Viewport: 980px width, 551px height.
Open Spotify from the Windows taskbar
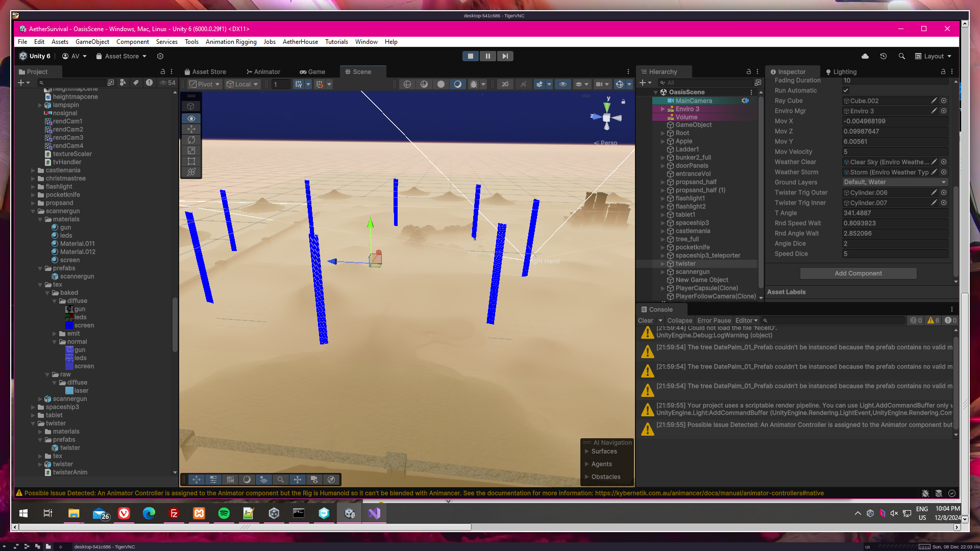[224, 513]
